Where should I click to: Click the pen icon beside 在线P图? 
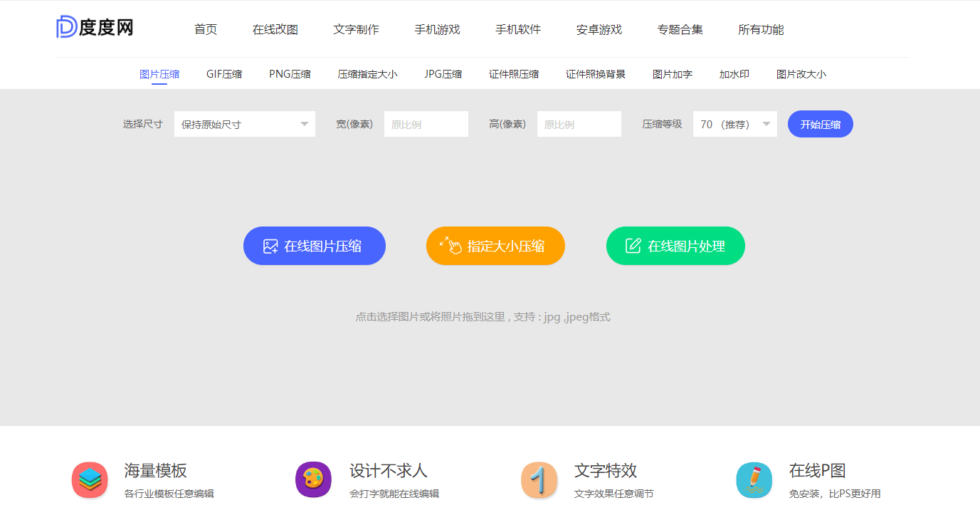754,479
